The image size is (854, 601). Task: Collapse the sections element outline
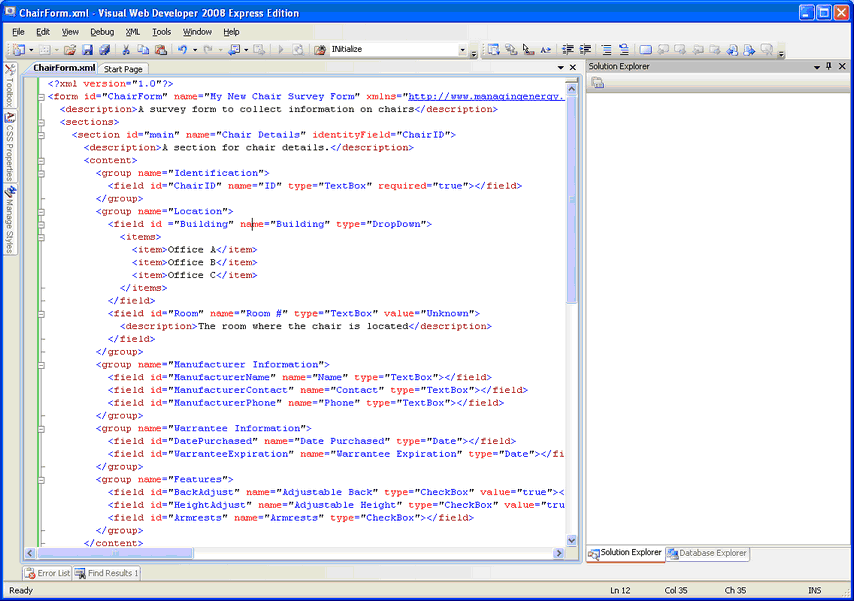[x=41, y=123]
